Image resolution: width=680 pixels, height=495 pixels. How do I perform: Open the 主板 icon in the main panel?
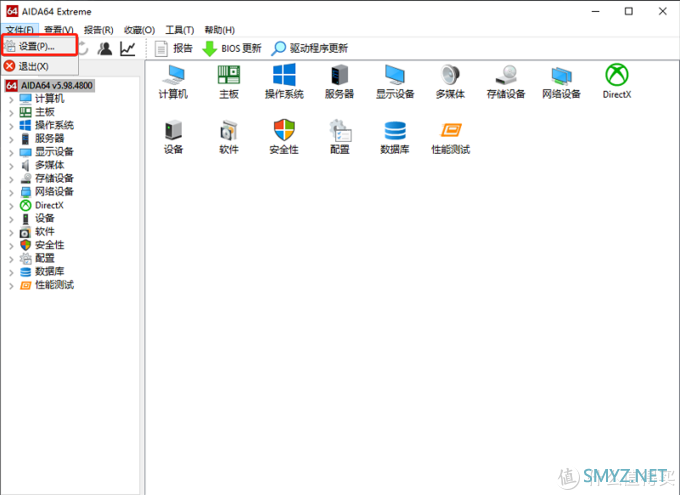coord(229,82)
